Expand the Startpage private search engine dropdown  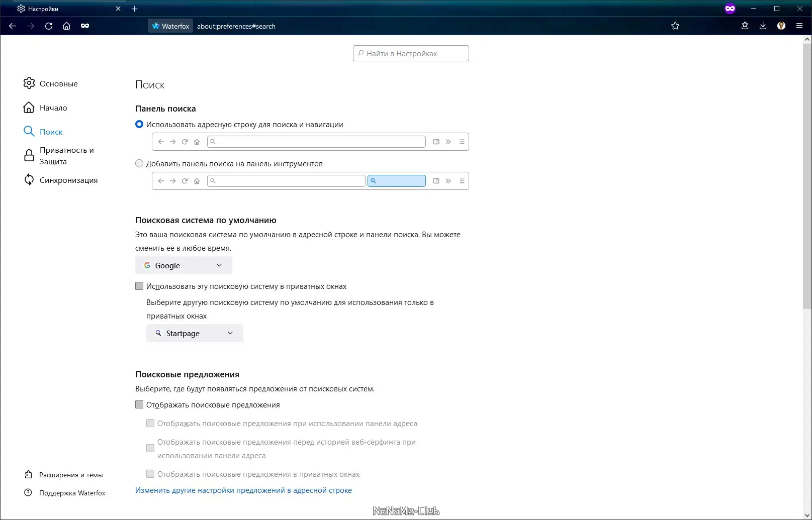point(195,333)
